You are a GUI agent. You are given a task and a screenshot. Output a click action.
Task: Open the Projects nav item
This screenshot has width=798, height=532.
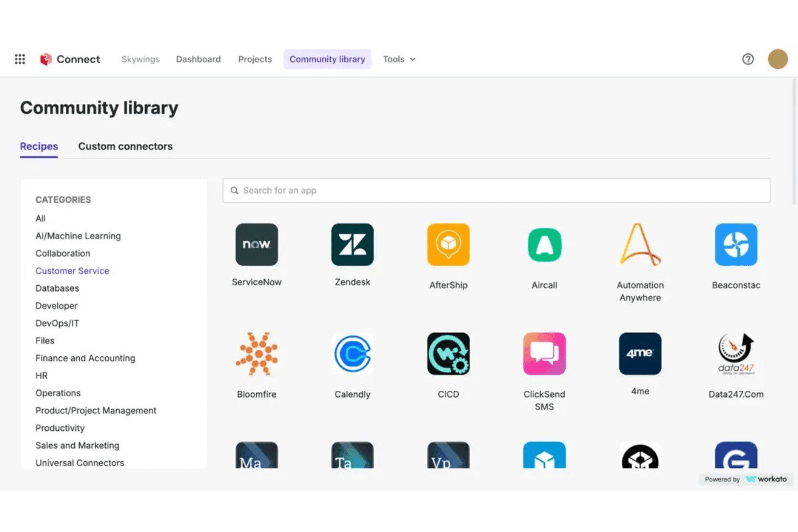point(255,59)
